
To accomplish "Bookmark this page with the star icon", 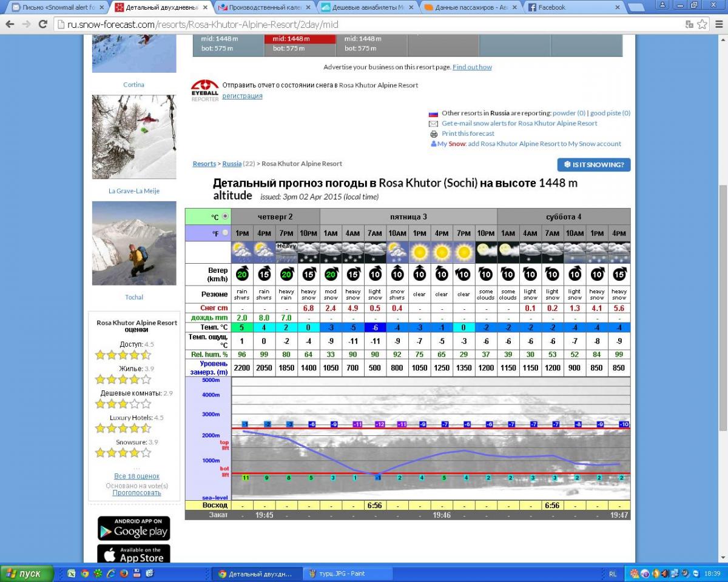I will point(702,24).
